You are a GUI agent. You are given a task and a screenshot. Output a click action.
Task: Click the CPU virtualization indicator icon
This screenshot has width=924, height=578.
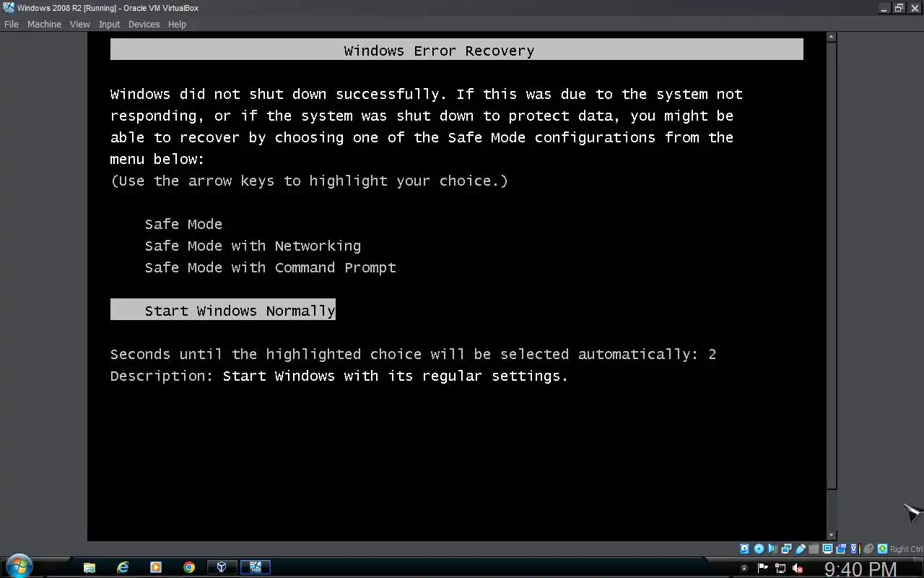[855, 549]
